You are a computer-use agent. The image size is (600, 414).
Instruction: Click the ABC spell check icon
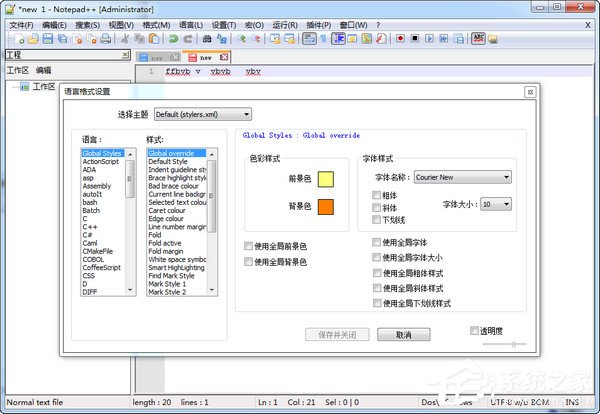click(x=478, y=38)
